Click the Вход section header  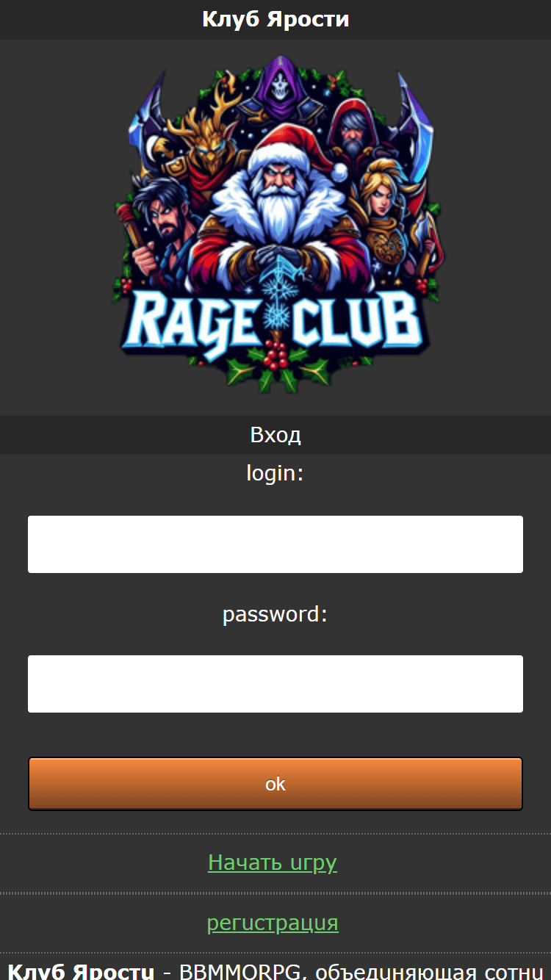(275, 435)
